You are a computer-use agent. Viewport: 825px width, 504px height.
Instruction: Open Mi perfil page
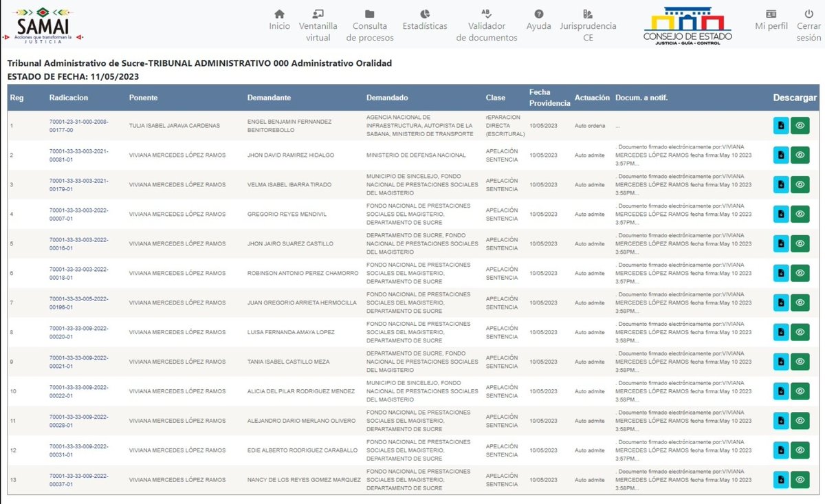click(x=771, y=20)
